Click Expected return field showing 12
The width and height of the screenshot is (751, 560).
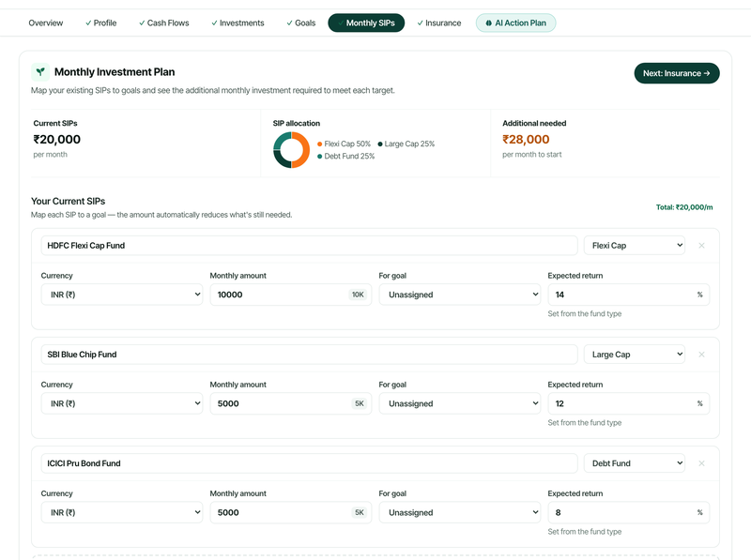pos(628,403)
